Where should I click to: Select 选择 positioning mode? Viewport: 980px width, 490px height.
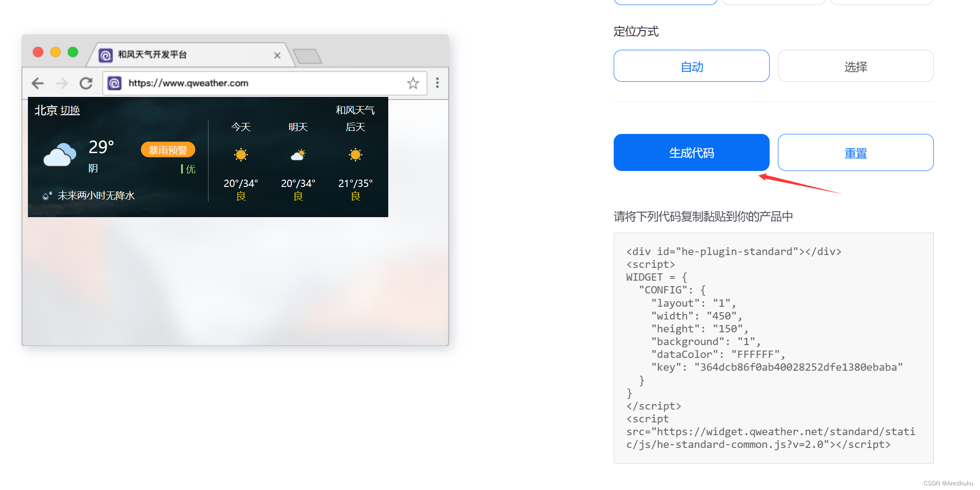[x=856, y=66]
